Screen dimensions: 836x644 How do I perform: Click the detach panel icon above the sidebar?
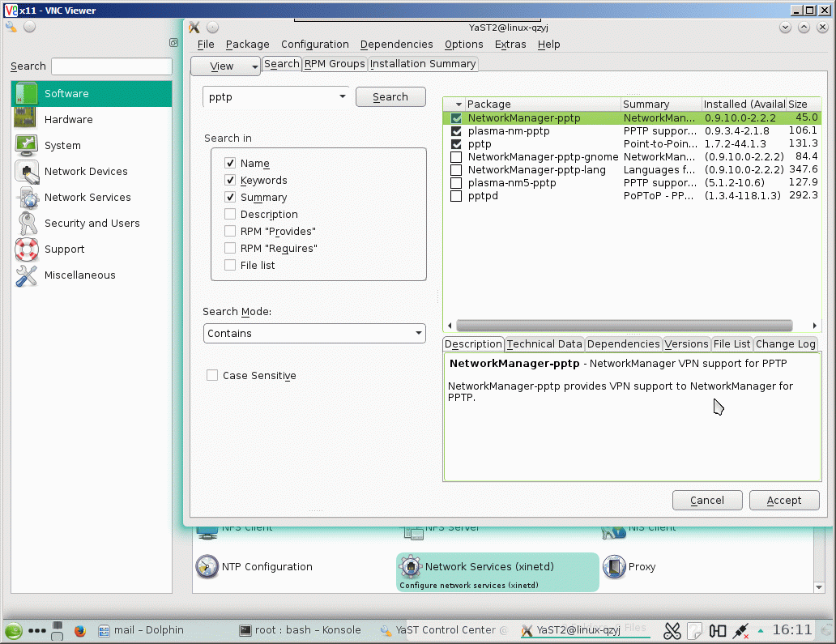pos(174,43)
